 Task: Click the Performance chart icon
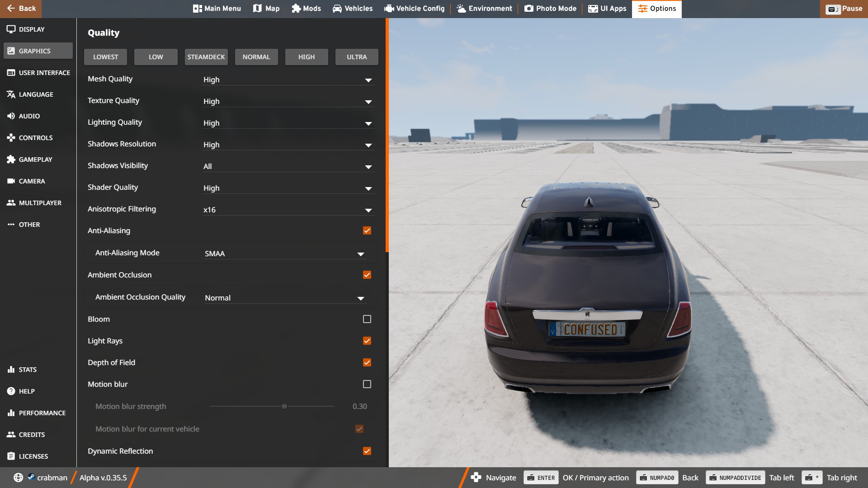11,413
